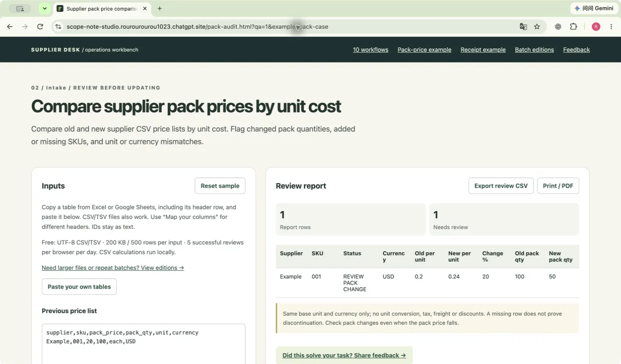Image resolution: width=621 pixels, height=364 pixels.
Task: Click the Report rows count card
Action: [351, 219]
